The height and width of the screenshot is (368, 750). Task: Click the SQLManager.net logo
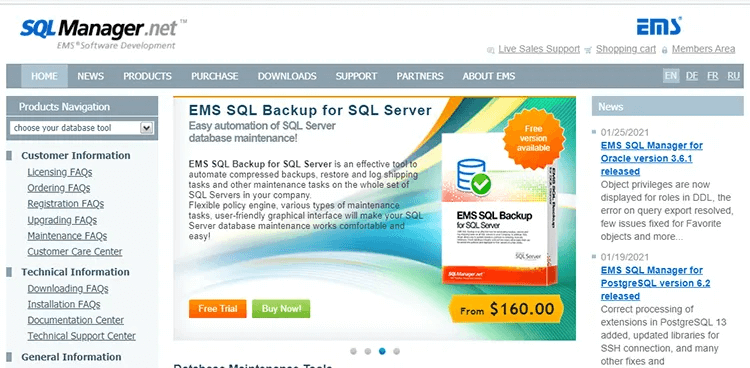pyautogui.click(x=103, y=33)
